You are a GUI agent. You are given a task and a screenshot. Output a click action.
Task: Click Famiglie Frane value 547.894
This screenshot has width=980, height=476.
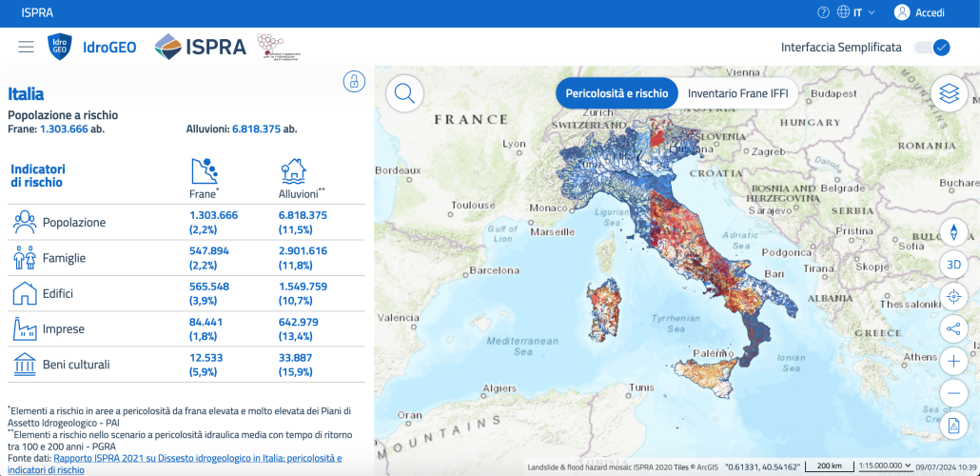coord(208,250)
